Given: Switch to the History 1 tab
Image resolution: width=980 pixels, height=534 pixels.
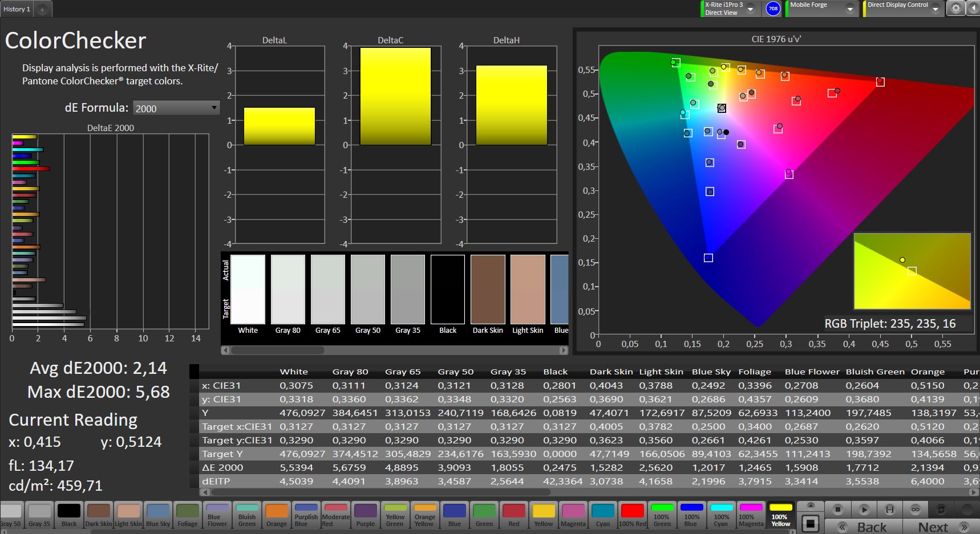Looking at the screenshot, I should (17, 9).
